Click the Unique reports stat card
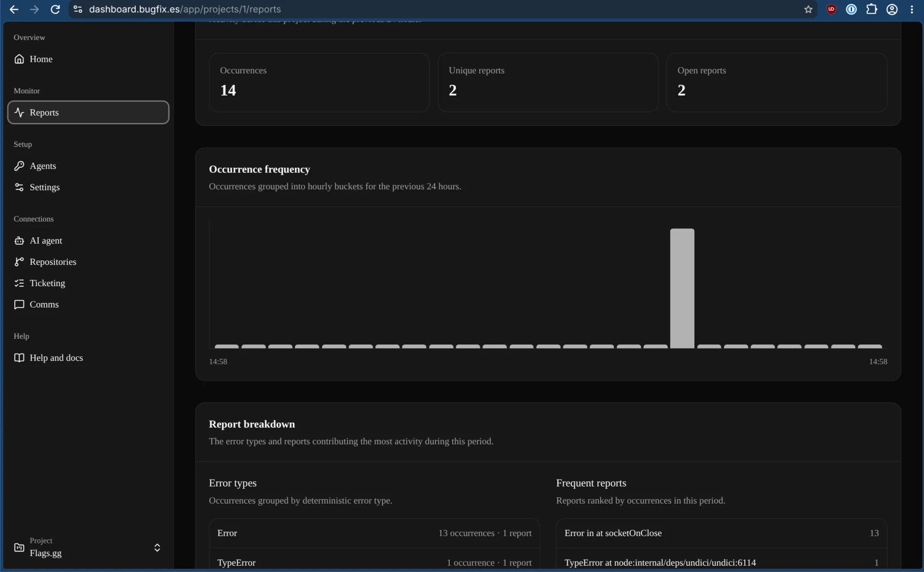The height and width of the screenshot is (572, 924). 548,82
